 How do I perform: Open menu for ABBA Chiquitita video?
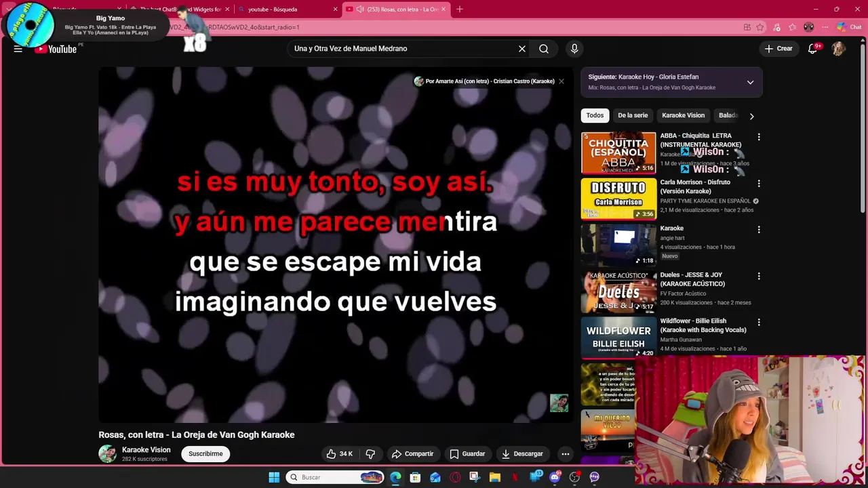[x=759, y=137]
